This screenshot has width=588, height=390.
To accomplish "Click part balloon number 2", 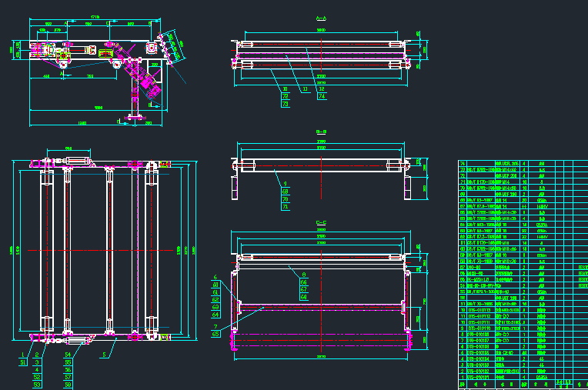I will point(37,355).
